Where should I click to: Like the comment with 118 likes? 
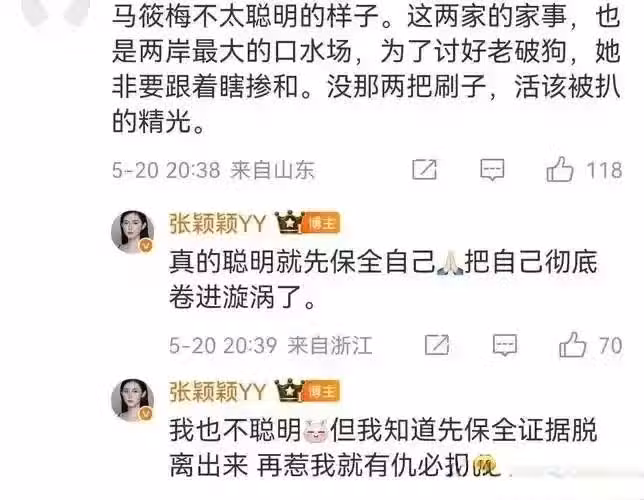559,169
